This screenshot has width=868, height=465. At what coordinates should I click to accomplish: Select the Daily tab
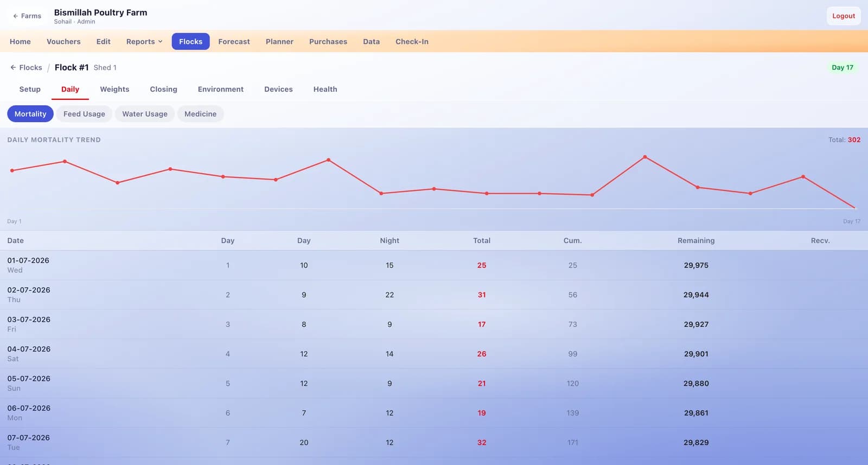pos(70,90)
